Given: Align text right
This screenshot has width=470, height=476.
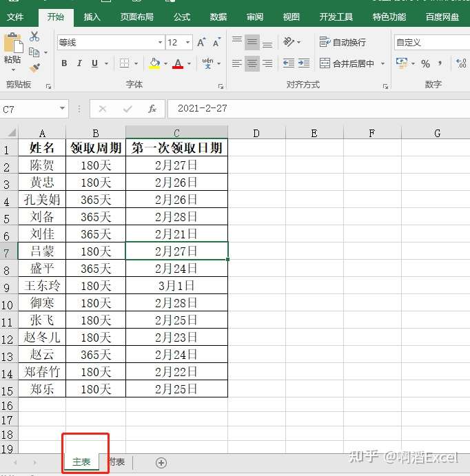Looking at the screenshot, I should (267, 63).
